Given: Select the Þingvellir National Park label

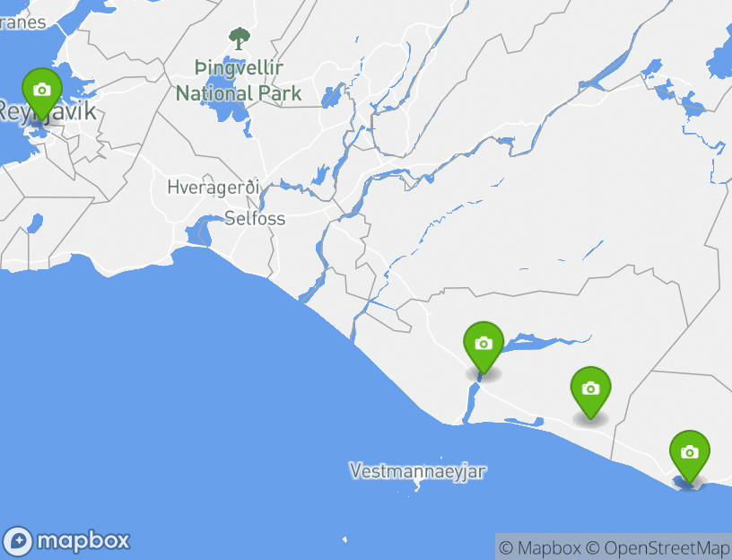Looking at the screenshot, I should 239,81.
